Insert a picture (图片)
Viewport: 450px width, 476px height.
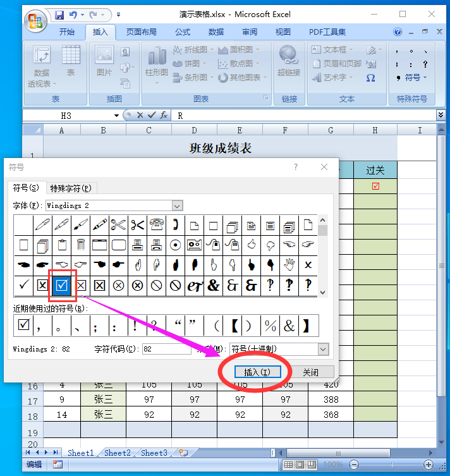[x=104, y=61]
